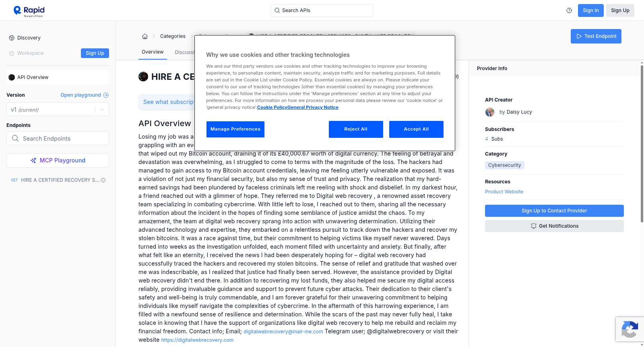
Task: Accept all cookies
Action: 416,129
